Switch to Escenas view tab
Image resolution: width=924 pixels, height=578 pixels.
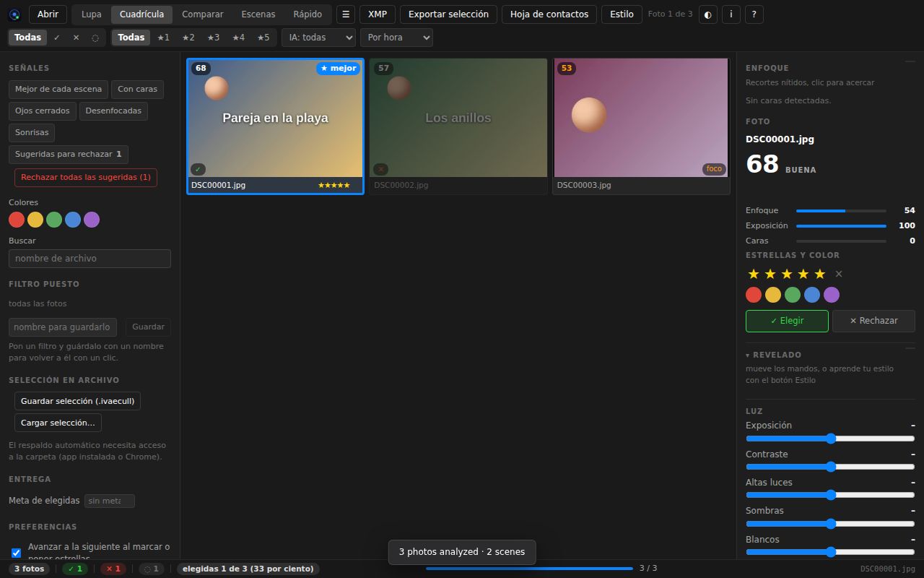click(x=258, y=14)
